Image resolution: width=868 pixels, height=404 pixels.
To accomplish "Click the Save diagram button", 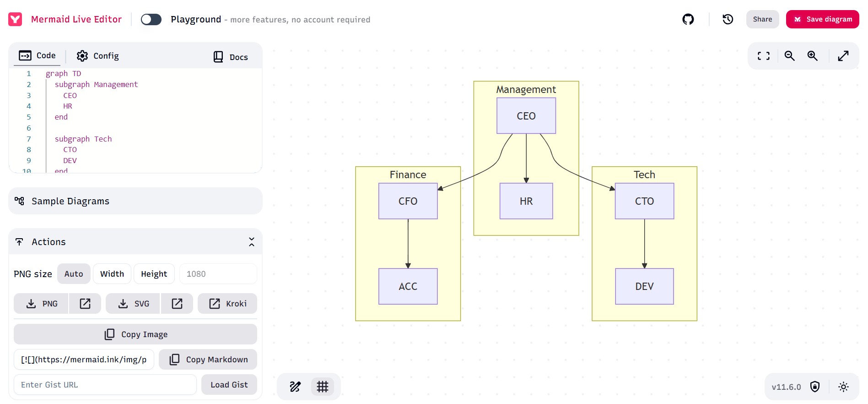I will pyautogui.click(x=822, y=19).
